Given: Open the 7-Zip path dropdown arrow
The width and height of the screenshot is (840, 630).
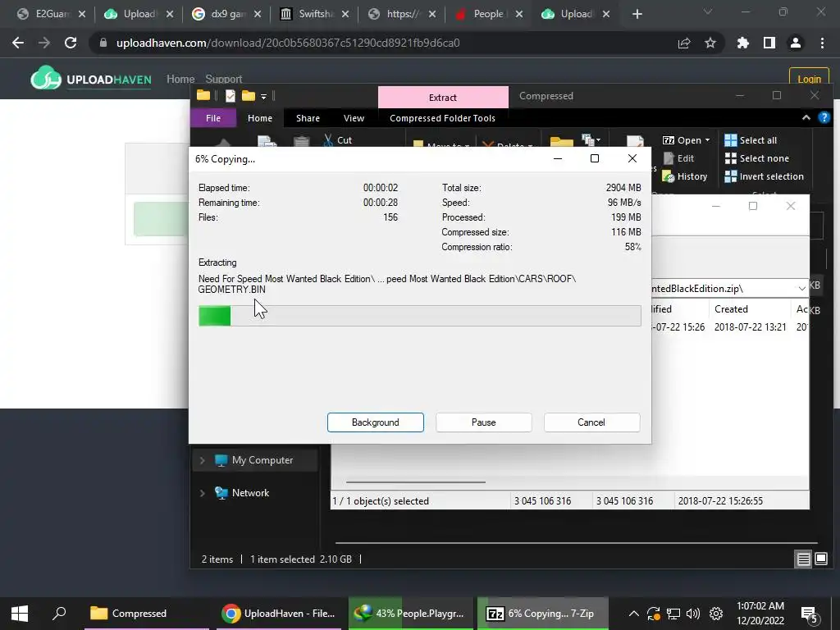Looking at the screenshot, I should [x=801, y=288].
